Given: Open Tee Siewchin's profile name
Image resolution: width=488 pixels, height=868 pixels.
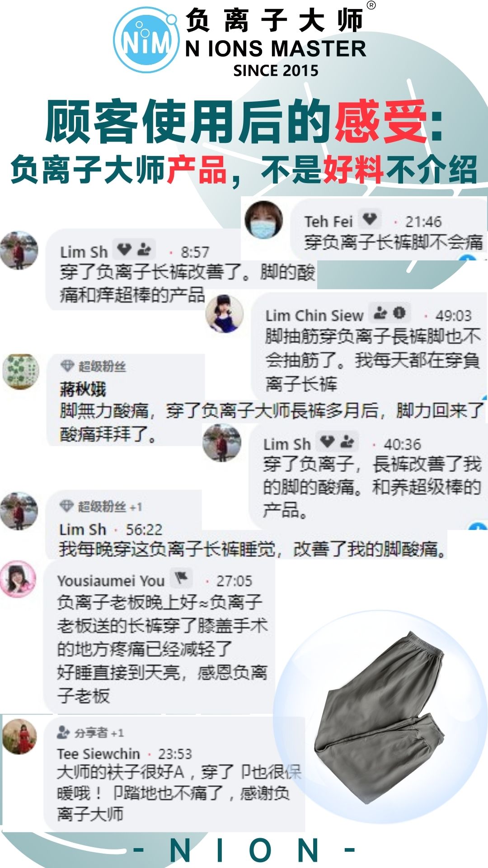Looking at the screenshot, I should pos(99,754).
